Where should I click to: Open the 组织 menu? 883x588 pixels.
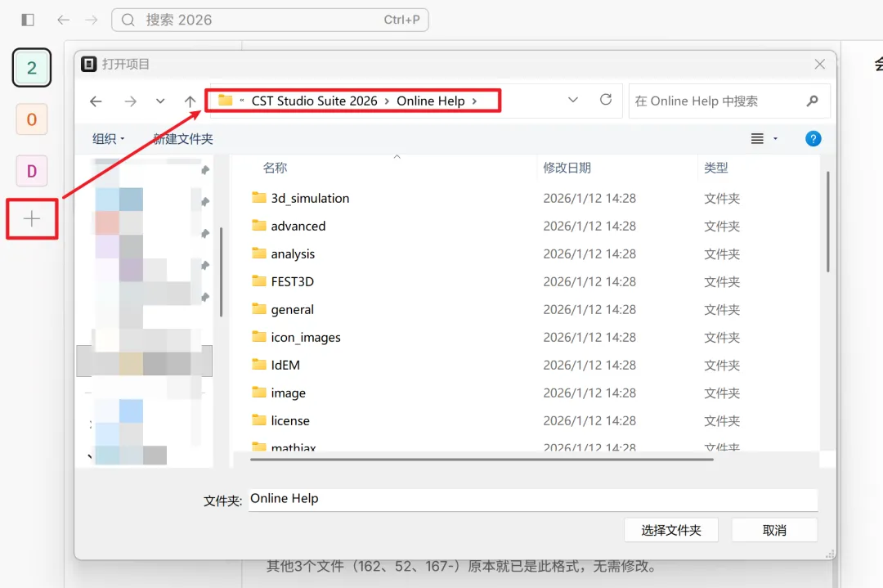pos(108,138)
